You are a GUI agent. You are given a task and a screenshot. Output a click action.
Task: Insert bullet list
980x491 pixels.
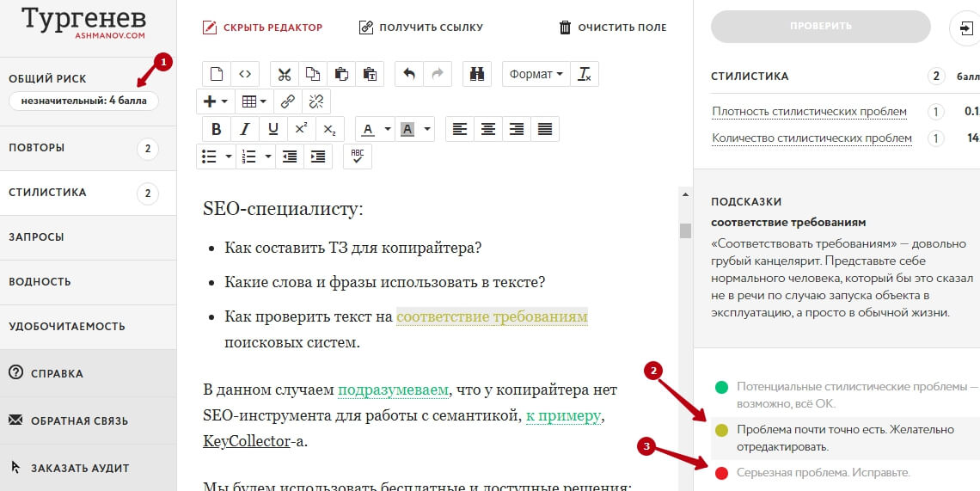pyautogui.click(x=210, y=157)
